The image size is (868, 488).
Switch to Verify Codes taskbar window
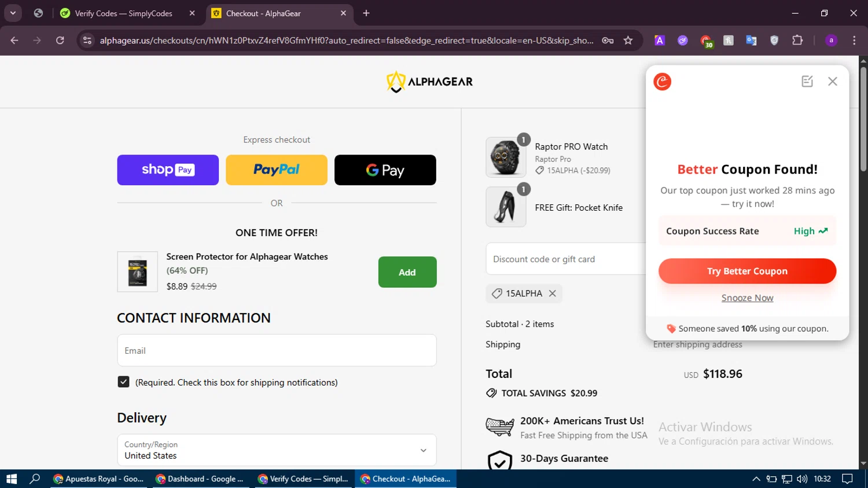click(x=304, y=479)
